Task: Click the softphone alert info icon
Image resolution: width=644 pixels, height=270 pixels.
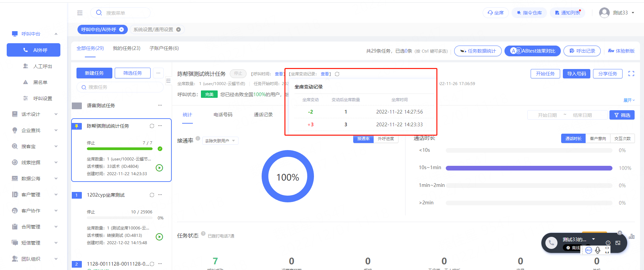Action: (x=608, y=243)
